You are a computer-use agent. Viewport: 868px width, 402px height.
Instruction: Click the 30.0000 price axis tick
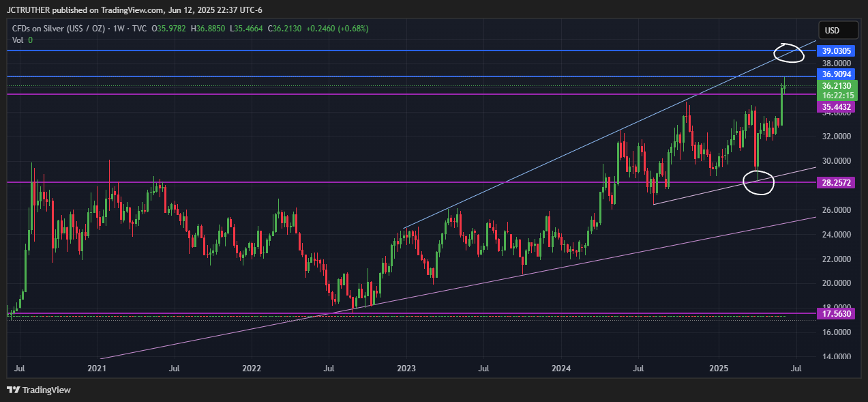point(835,161)
